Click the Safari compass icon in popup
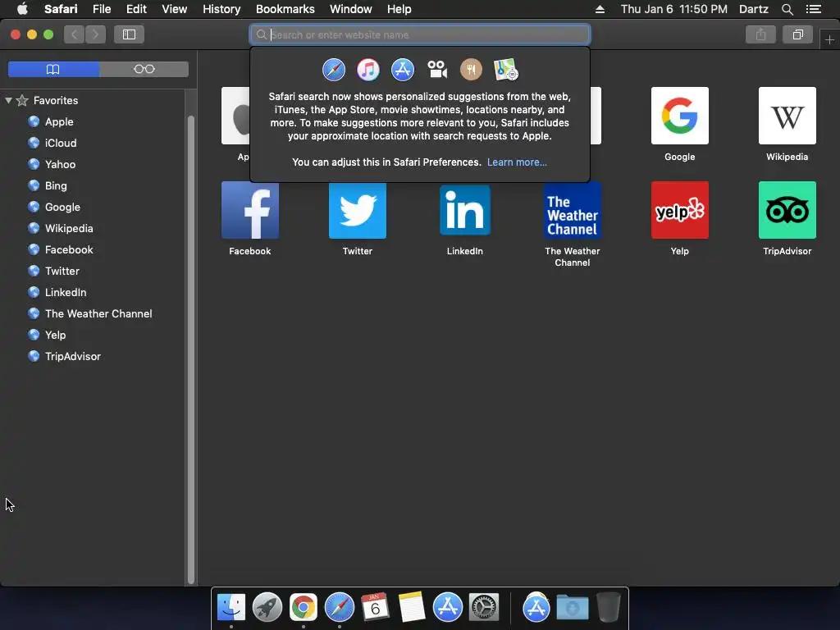 [334, 70]
